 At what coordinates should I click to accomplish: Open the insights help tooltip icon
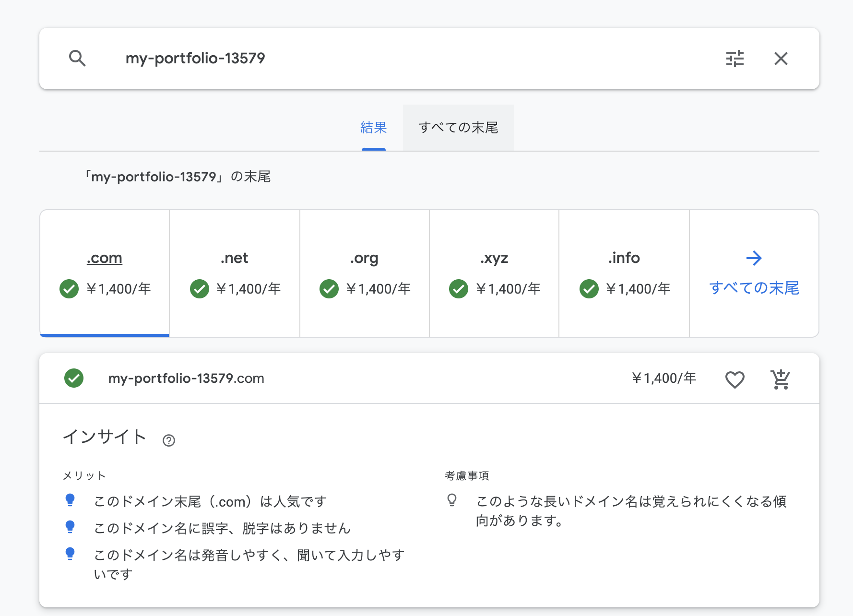click(169, 440)
